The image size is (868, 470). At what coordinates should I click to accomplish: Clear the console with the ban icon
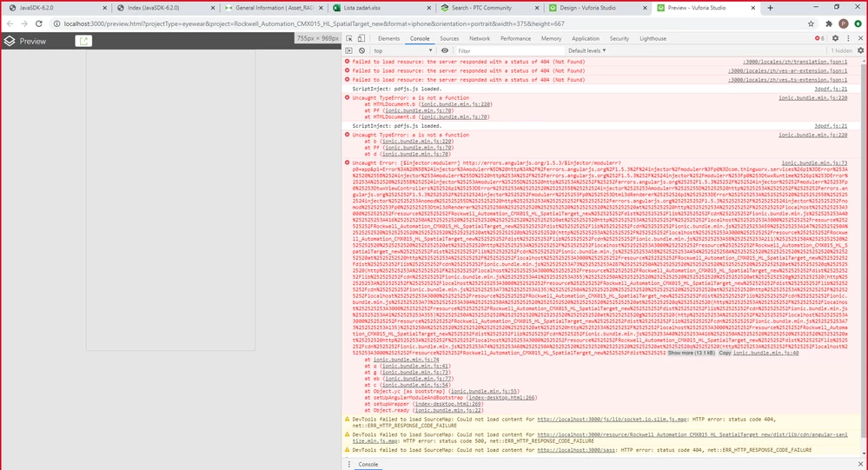[x=362, y=50]
